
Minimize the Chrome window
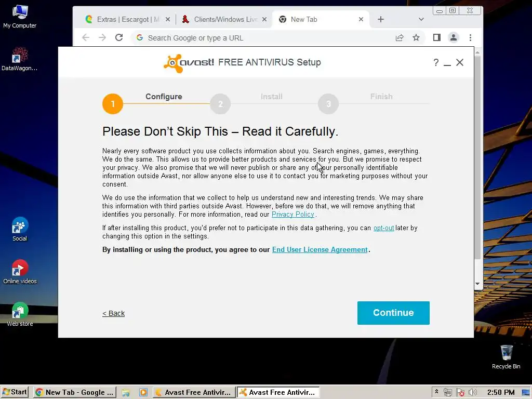tap(440, 11)
